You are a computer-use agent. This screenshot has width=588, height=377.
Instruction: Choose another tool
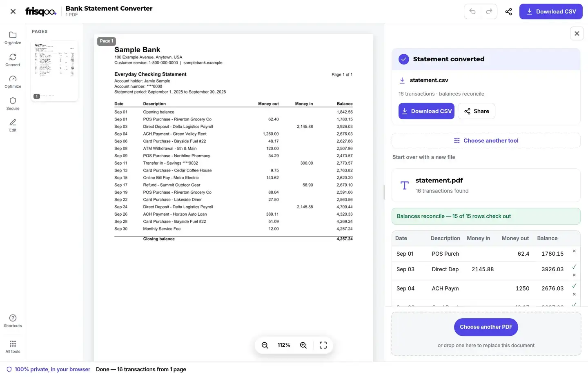tap(486, 141)
